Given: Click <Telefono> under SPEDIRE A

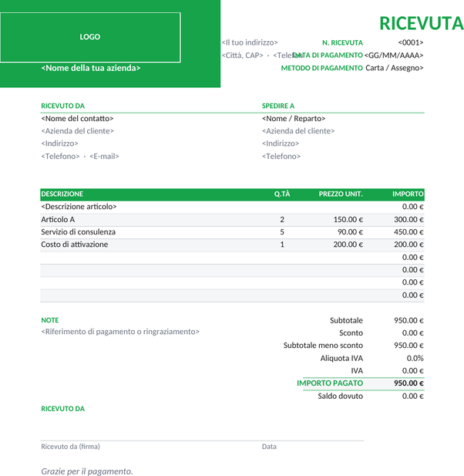Looking at the screenshot, I should tap(281, 156).
